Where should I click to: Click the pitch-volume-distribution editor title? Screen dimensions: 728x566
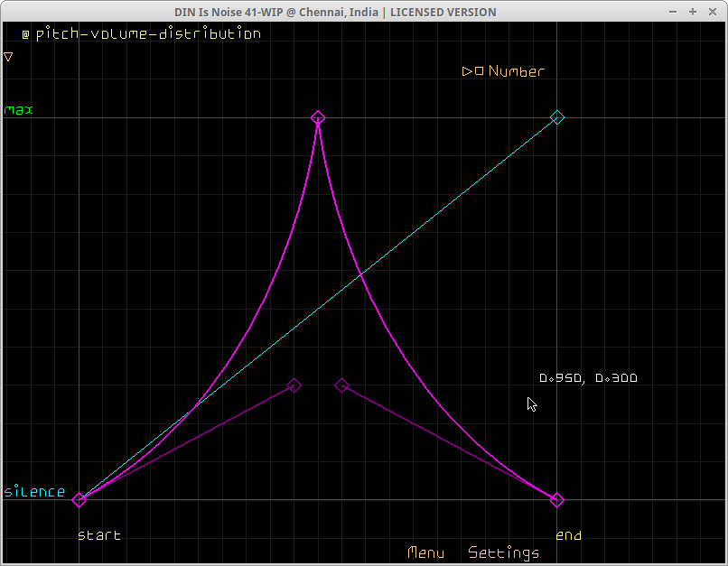point(148,34)
